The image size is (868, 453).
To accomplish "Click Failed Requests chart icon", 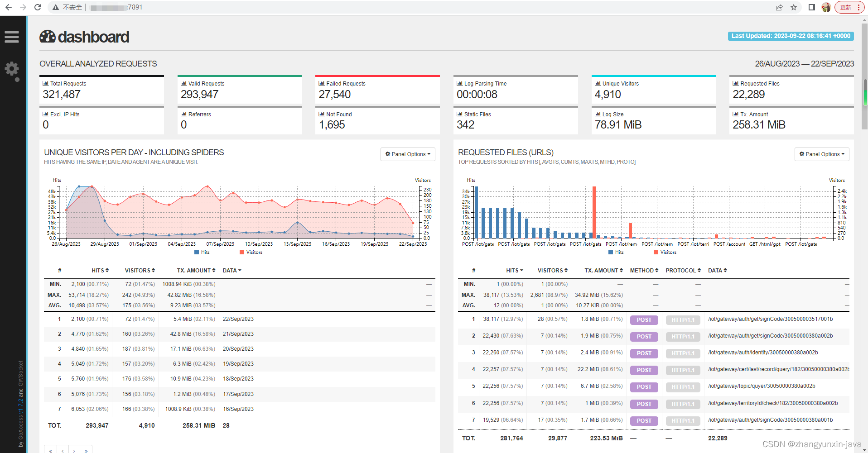I will coord(321,83).
